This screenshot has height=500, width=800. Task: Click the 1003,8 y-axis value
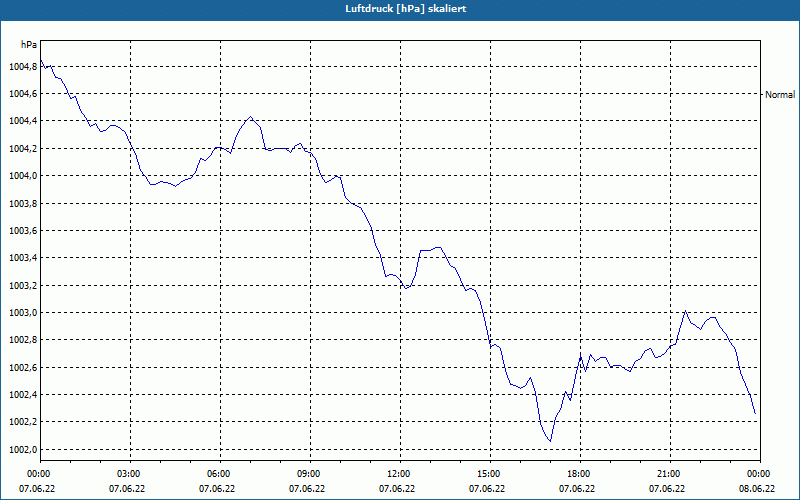point(23,204)
